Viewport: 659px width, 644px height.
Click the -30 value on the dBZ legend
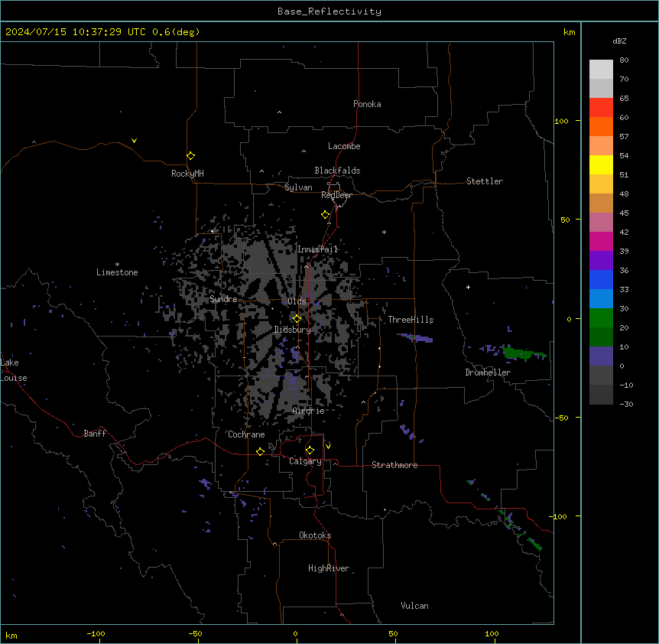tap(626, 404)
